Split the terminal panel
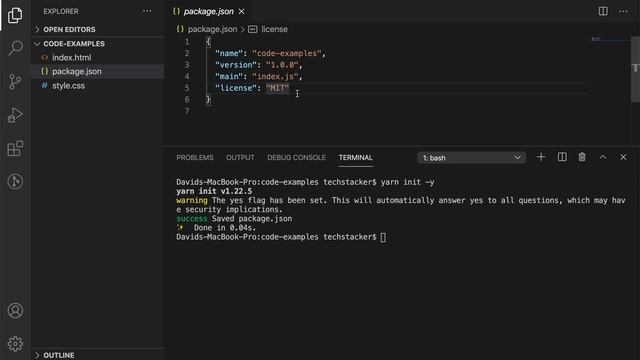Viewport: 640px width, 360px height. point(562,157)
